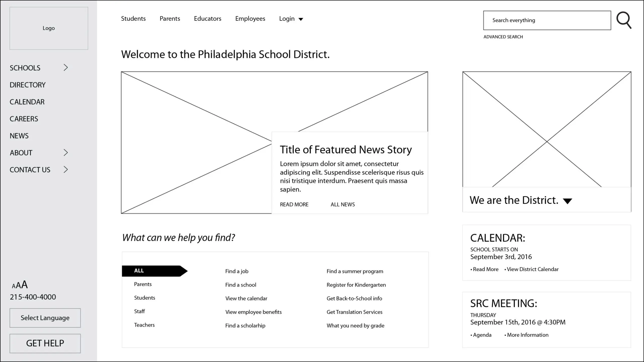Expand the SCHOOLS menu chevron
644x362 pixels.
pos(66,68)
